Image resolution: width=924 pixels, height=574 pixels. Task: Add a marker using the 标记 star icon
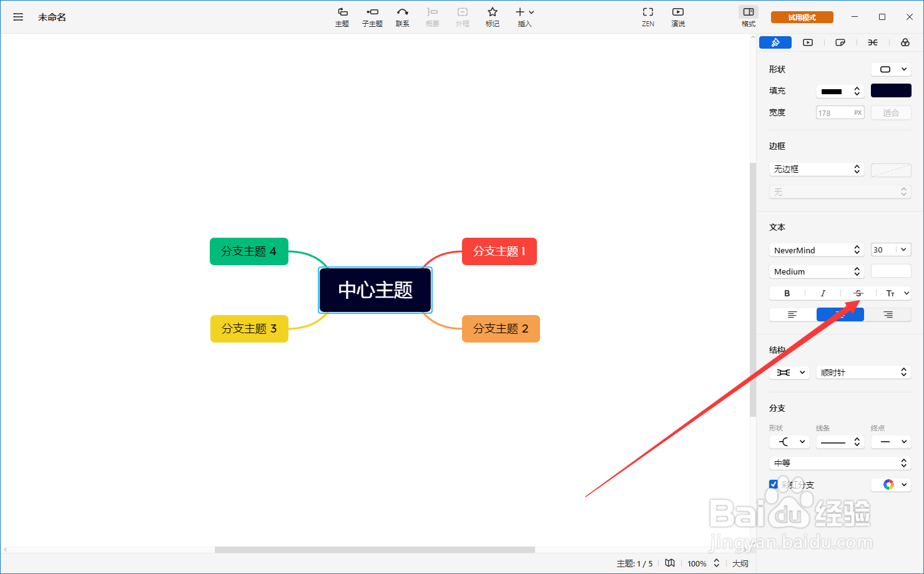(493, 17)
